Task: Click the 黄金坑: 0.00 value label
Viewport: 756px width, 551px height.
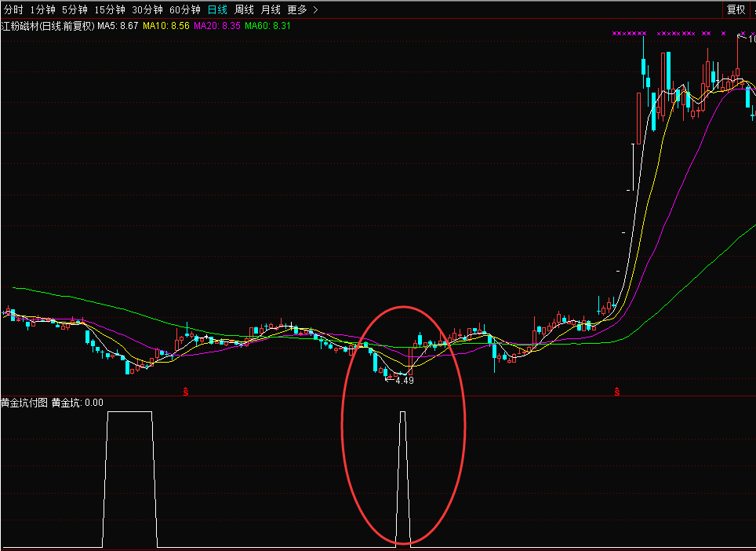Action: click(x=78, y=403)
